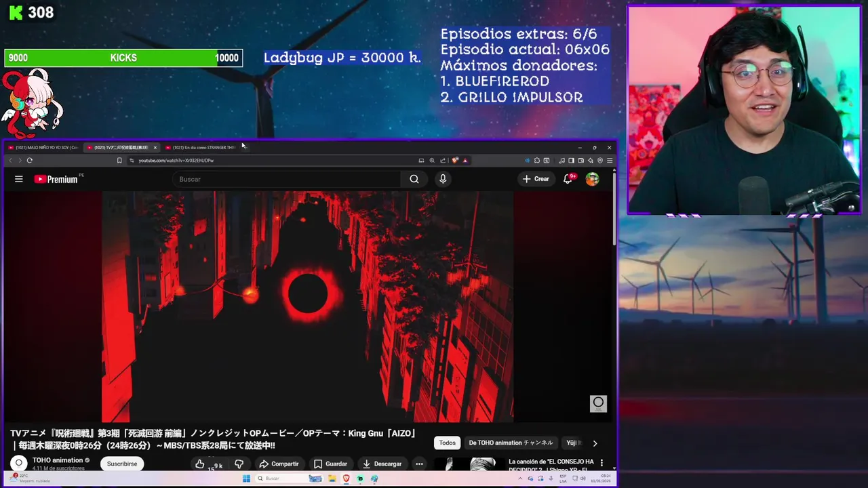
Task: Reload the page with browser refresh icon
Action: (x=30, y=161)
